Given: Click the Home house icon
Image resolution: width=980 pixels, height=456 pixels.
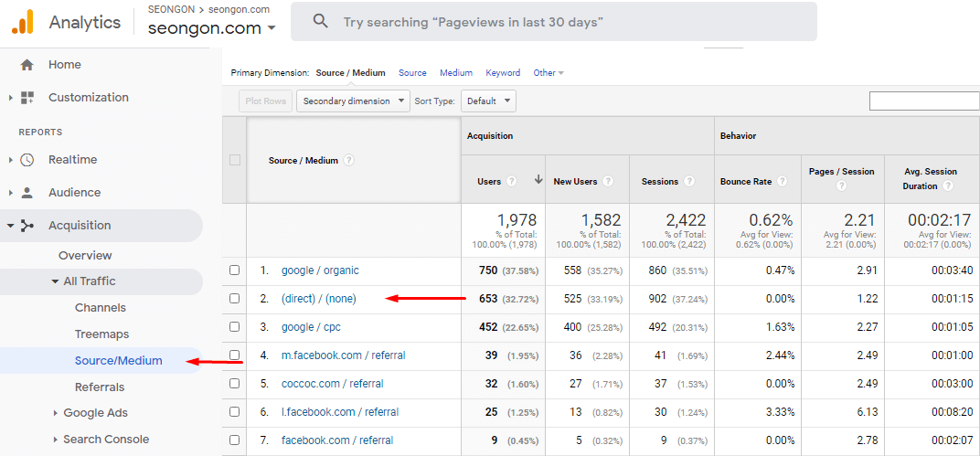Looking at the screenshot, I should [x=27, y=64].
